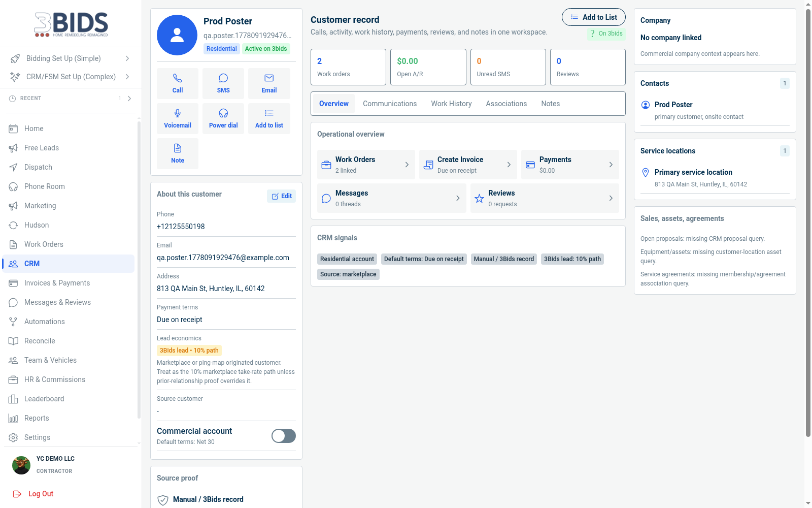The image size is (812, 508).
Task: Click Edit in About this customer
Action: point(281,196)
